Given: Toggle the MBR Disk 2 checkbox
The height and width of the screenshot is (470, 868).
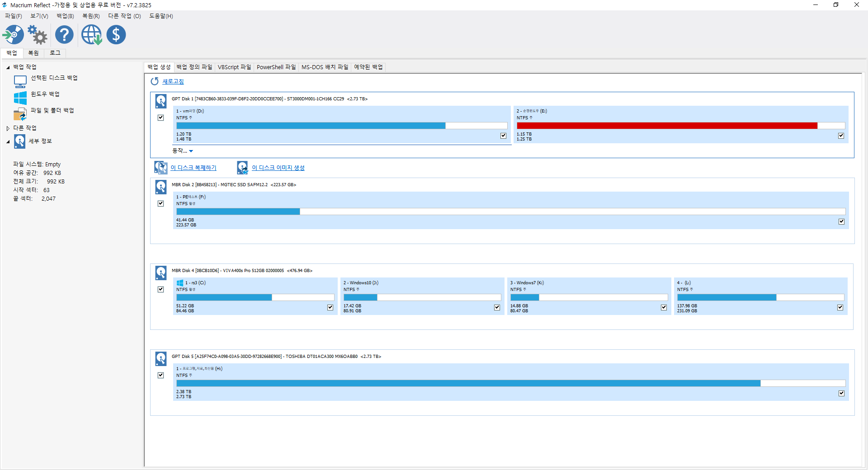Looking at the screenshot, I should [x=160, y=203].
